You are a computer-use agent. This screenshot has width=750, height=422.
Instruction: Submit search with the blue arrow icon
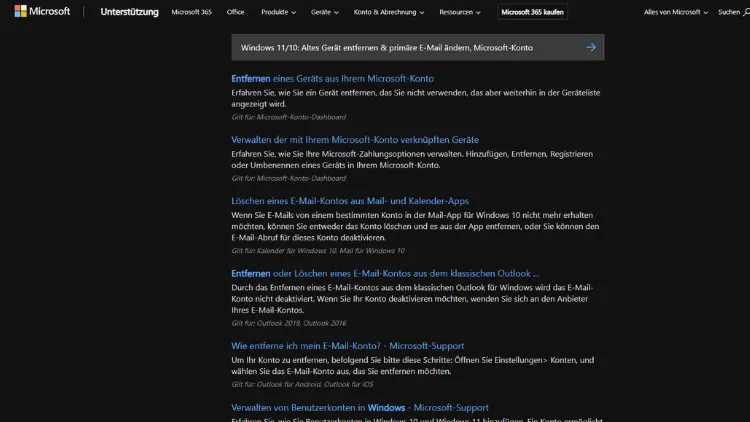591,47
